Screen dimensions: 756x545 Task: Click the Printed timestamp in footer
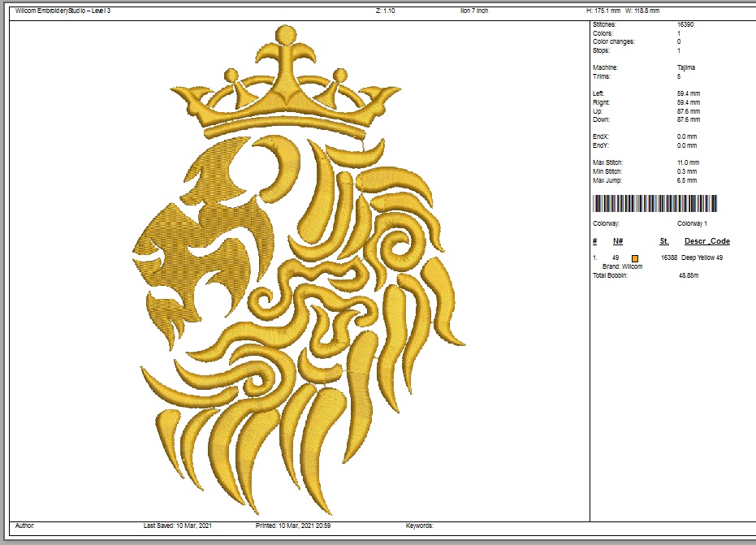292,526
